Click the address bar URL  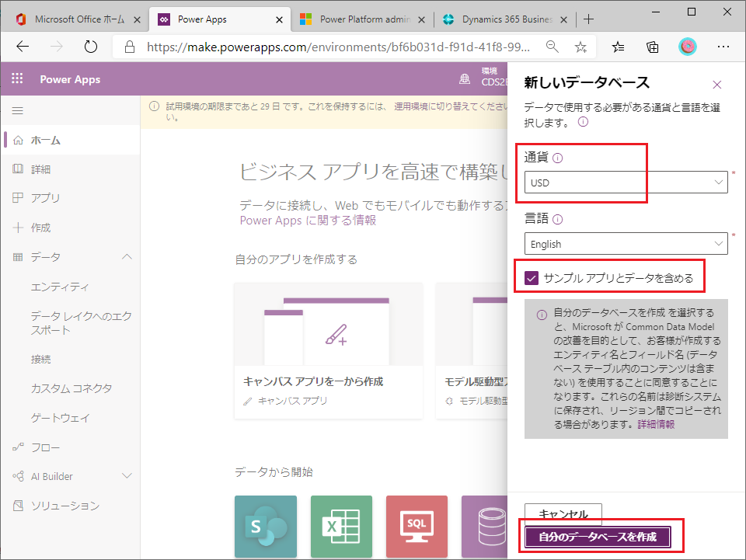pos(338,47)
